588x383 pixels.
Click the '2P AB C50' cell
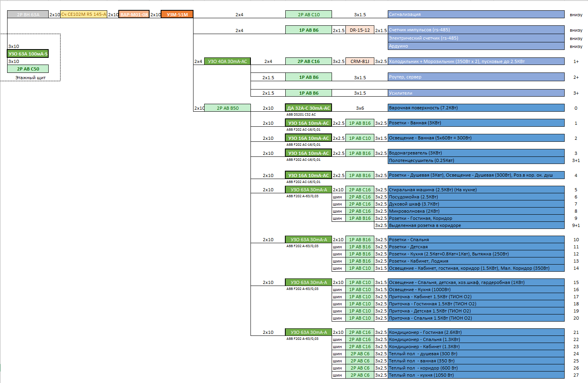[28, 69]
